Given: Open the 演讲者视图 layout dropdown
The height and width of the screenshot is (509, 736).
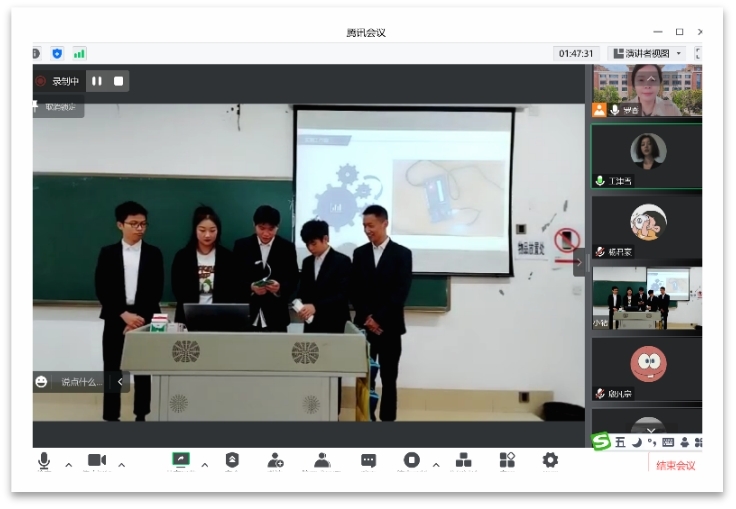Looking at the screenshot, I should [x=647, y=53].
